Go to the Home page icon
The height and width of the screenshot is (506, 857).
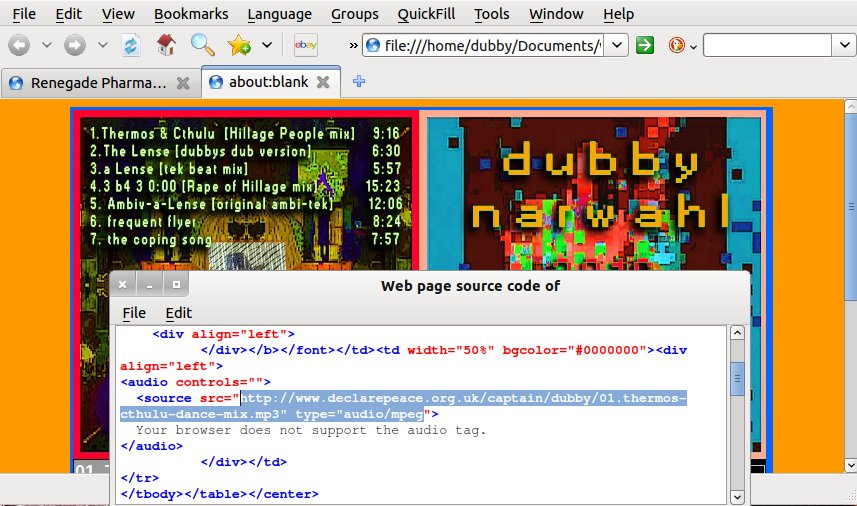166,46
